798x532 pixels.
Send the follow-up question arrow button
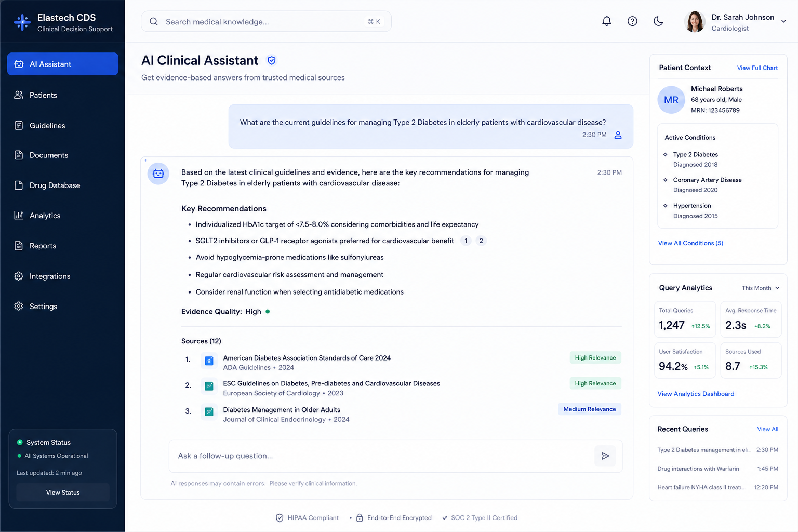coord(605,456)
